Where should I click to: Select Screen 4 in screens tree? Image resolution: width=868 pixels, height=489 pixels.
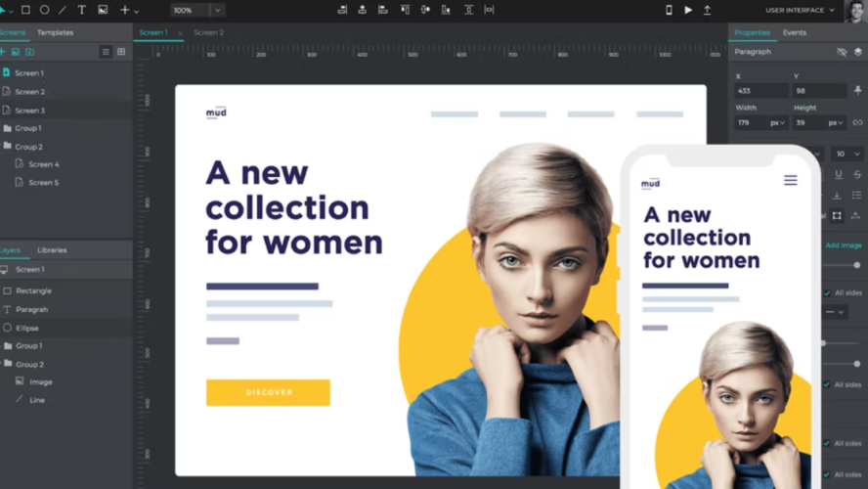(x=44, y=164)
